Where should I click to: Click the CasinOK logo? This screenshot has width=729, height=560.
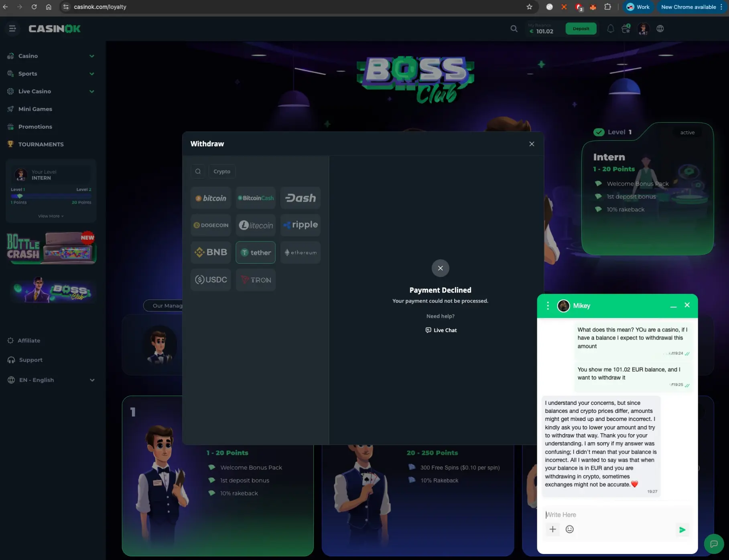coord(55,28)
